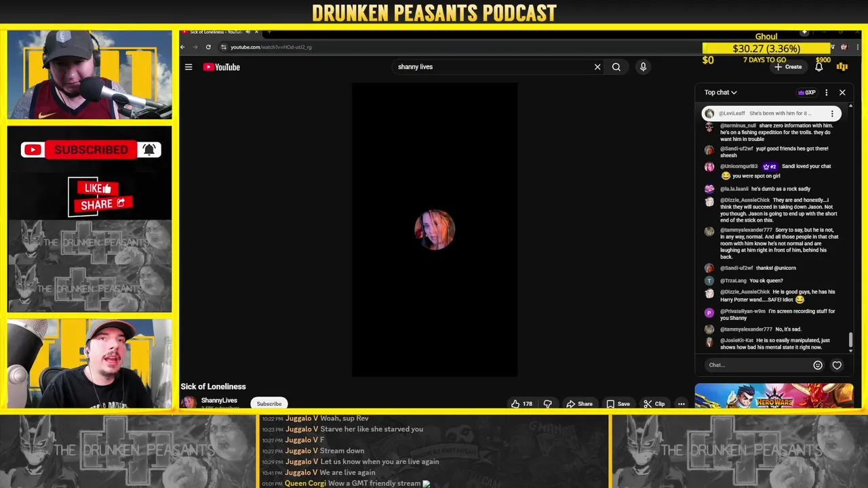Open the YouTube hamburger guide menu

tap(189, 67)
